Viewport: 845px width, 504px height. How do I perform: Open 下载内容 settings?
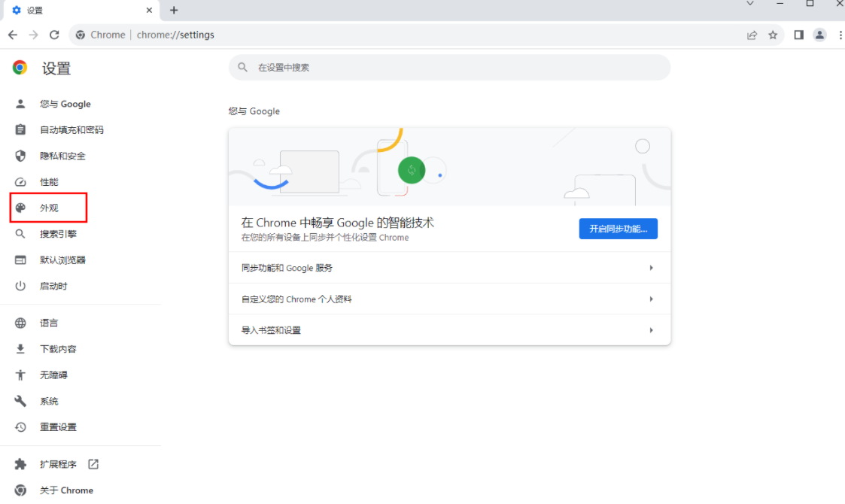point(58,349)
